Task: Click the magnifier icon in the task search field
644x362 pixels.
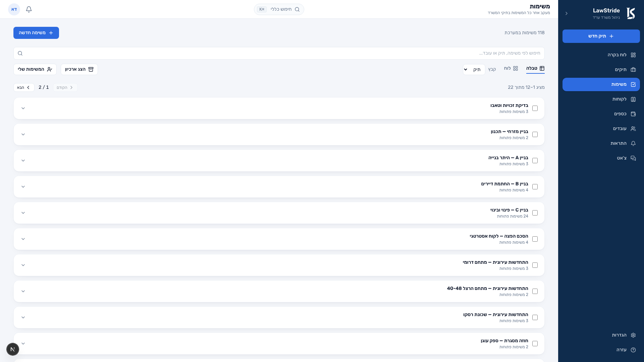Action: pos(20,53)
